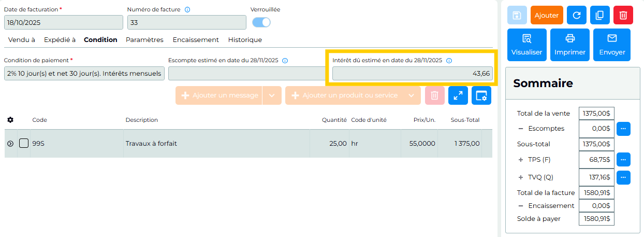Click the Escompte estimé info icon
644x237 pixels.
point(285,60)
